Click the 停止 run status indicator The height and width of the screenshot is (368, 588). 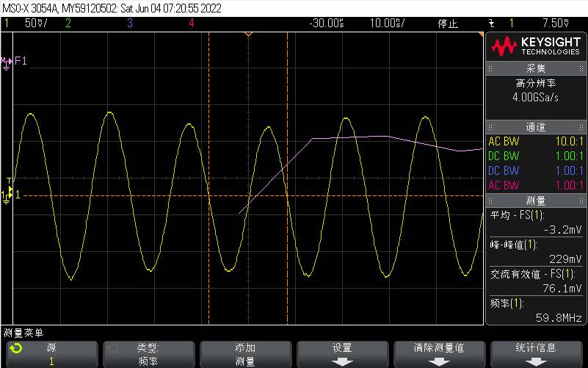point(448,24)
